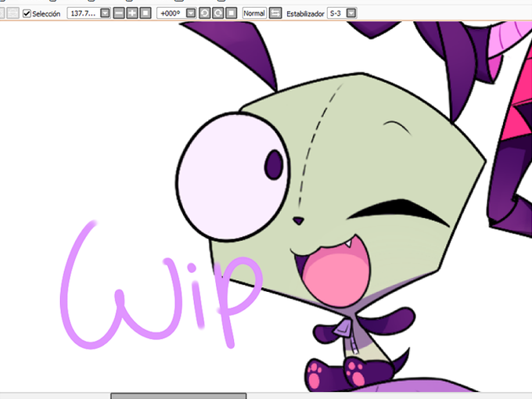
Task: Click the horizontal scrollbar thumb
Action: coord(178,396)
